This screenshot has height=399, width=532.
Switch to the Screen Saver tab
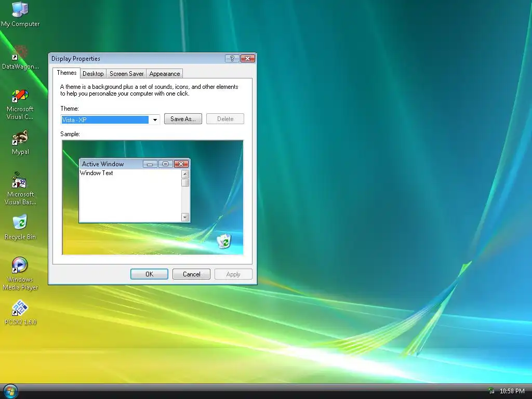(127, 74)
